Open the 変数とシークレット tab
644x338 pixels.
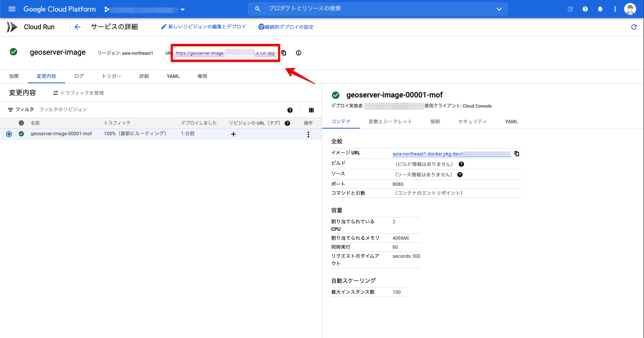(390, 121)
